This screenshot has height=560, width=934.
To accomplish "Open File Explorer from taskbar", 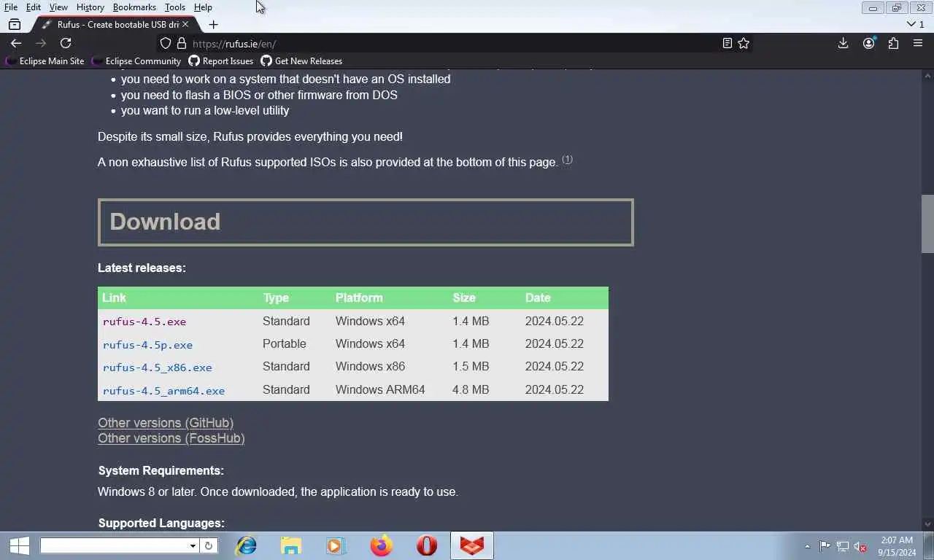I will 291,545.
